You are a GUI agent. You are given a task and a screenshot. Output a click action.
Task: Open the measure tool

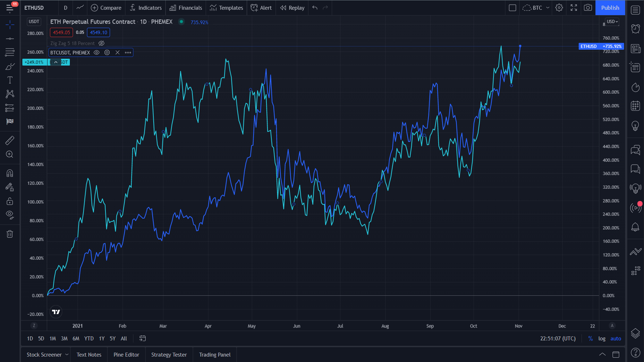point(10,140)
